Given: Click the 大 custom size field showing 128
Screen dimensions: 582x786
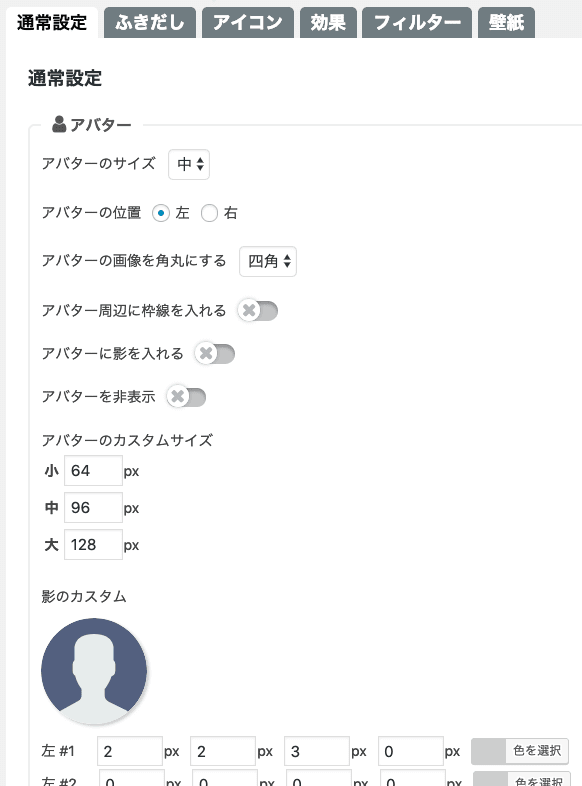Looking at the screenshot, I should point(93,544).
